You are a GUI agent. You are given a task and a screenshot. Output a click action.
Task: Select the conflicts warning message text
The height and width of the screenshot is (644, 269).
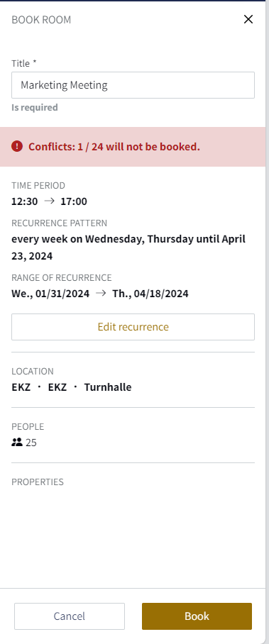pyautogui.click(x=114, y=147)
